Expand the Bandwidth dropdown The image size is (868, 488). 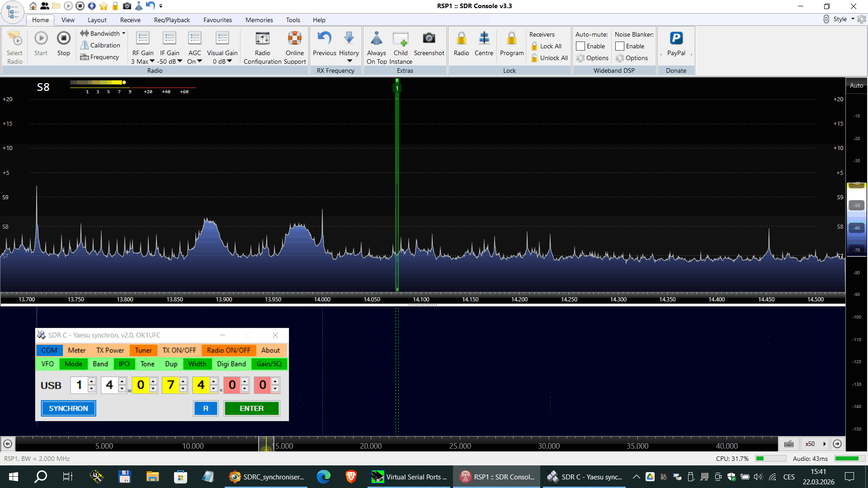[123, 33]
